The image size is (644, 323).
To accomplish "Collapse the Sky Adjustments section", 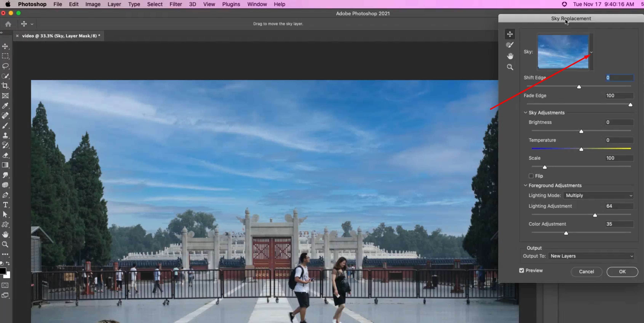I will [x=526, y=113].
